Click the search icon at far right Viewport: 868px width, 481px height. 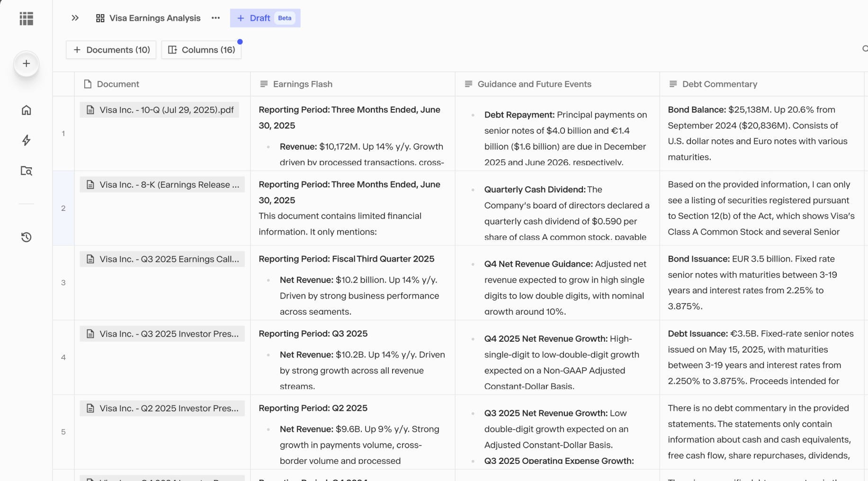(865, 49)
